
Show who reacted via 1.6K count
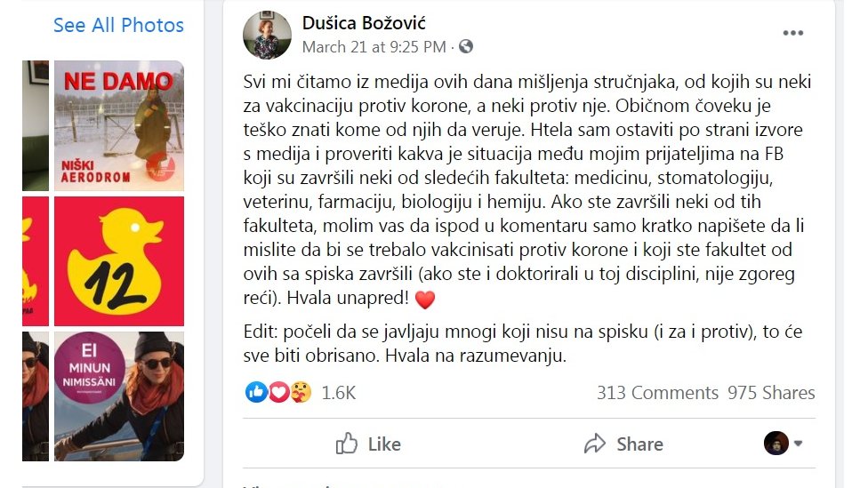[x=338, y=393]
